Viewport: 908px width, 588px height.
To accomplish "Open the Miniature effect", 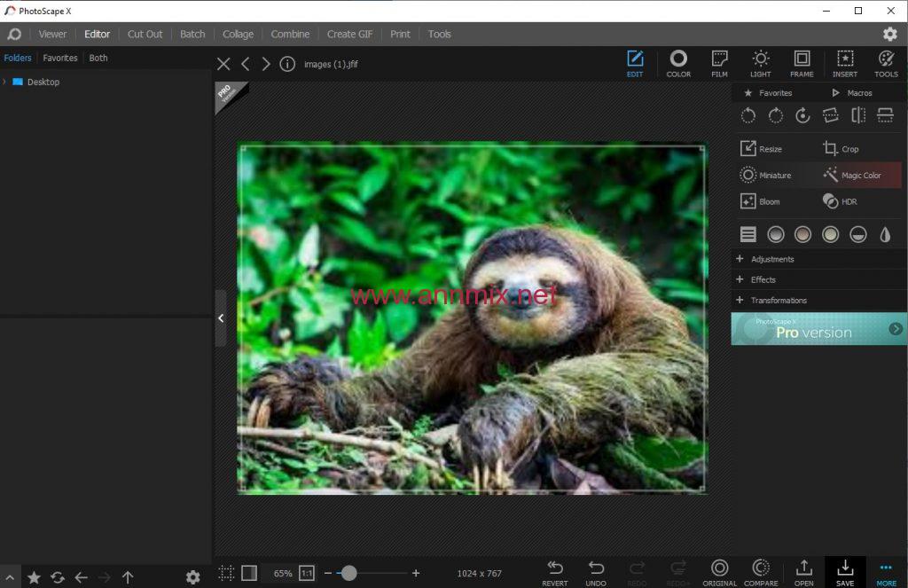I will (x=765, y=175).
